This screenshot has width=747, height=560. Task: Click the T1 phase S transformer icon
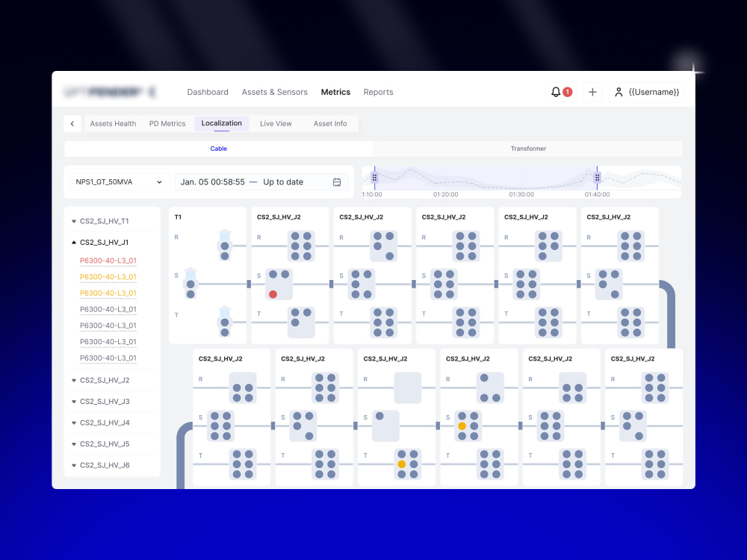tap(190, 283)
